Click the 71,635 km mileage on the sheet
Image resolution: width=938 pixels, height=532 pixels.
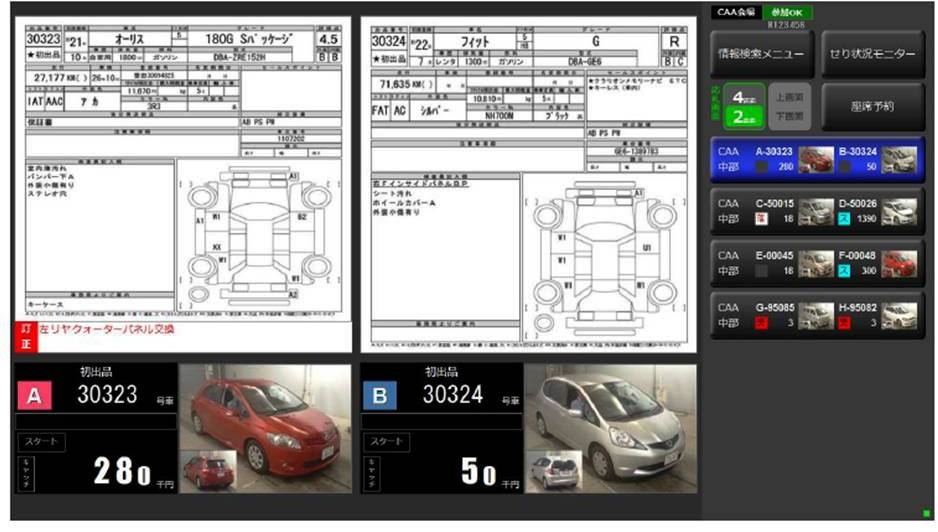[407, 84]
